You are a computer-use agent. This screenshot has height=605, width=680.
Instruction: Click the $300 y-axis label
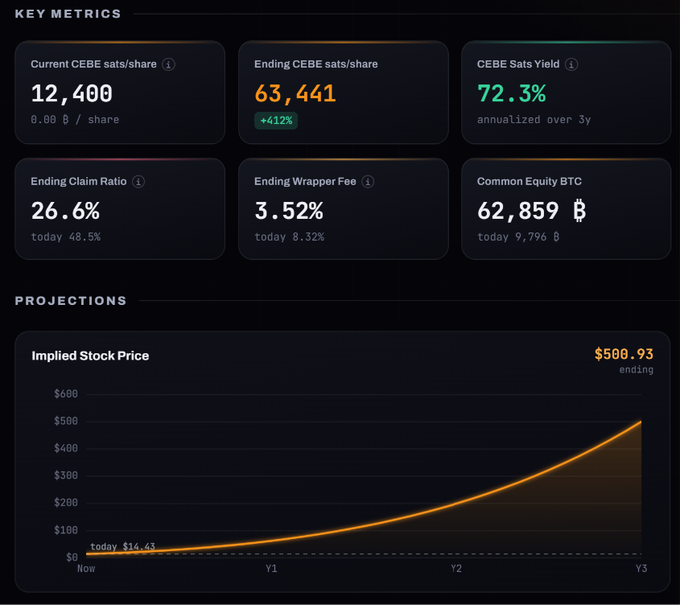66,476
